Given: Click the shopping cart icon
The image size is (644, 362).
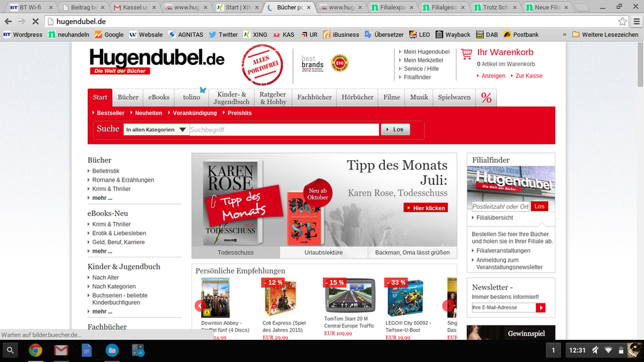Looking at the screenshot, I should click(x=467, y=54).
